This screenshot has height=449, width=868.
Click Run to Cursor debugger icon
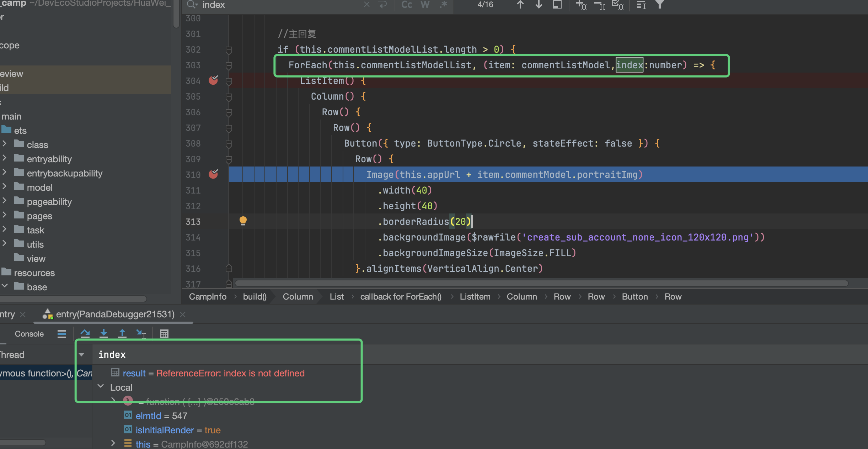coord(141,334)
